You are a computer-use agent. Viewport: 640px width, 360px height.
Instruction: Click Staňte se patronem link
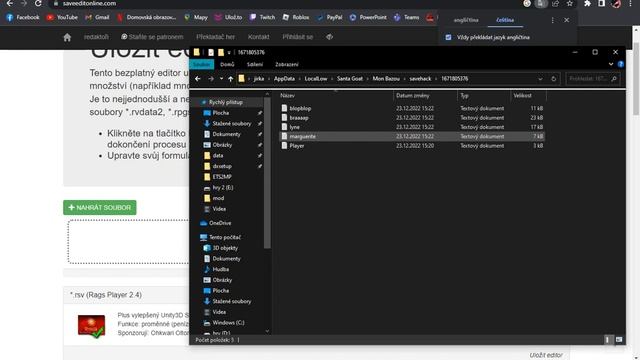(x=152, y=37)
